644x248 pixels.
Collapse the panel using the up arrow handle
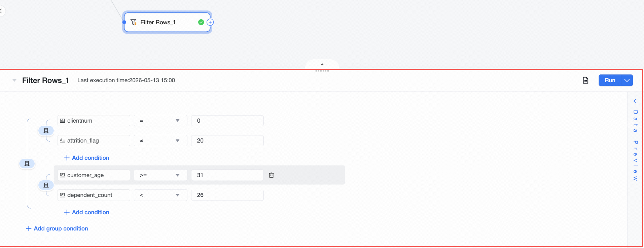pos(322,64)
